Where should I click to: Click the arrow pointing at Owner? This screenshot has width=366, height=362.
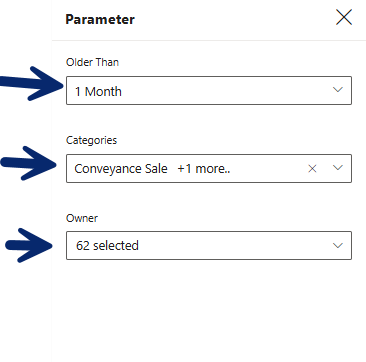[x=29, y=245]
